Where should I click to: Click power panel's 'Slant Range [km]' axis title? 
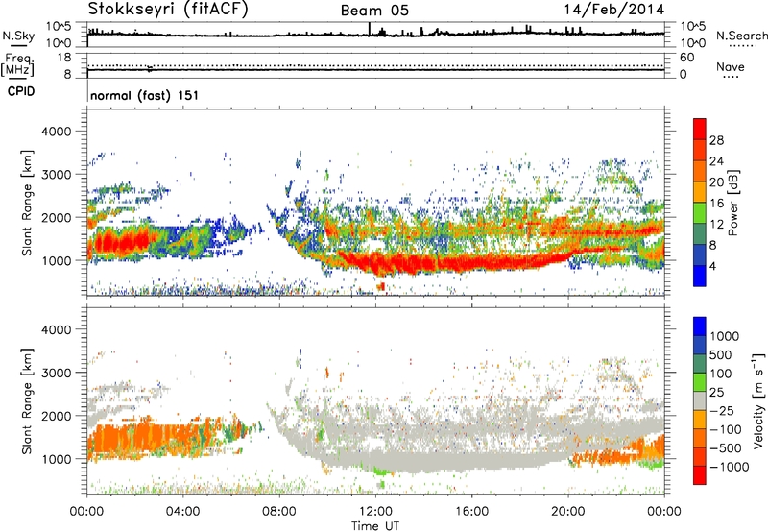point(27,203)
